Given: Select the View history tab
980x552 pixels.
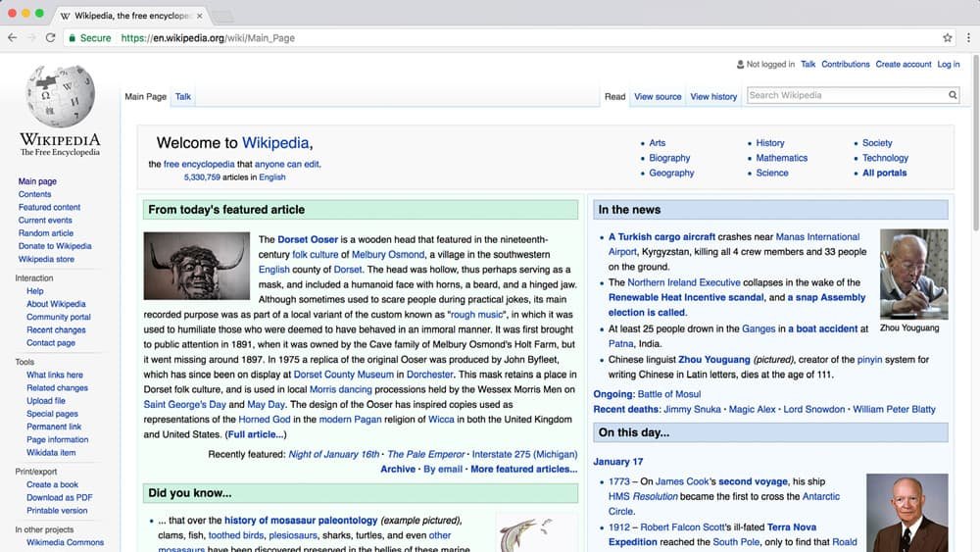Looking at the screenshot, I should [x=713, y=97].
